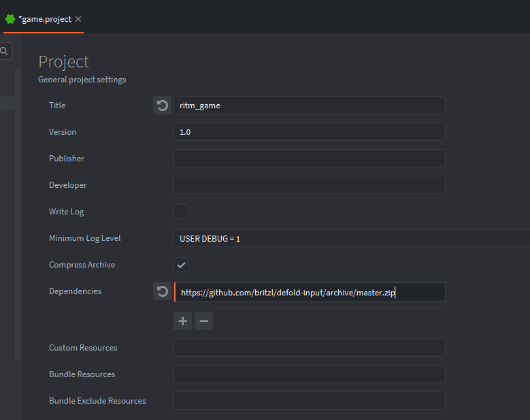Click the Dependencies URL input field

click(x=309, y=292)
